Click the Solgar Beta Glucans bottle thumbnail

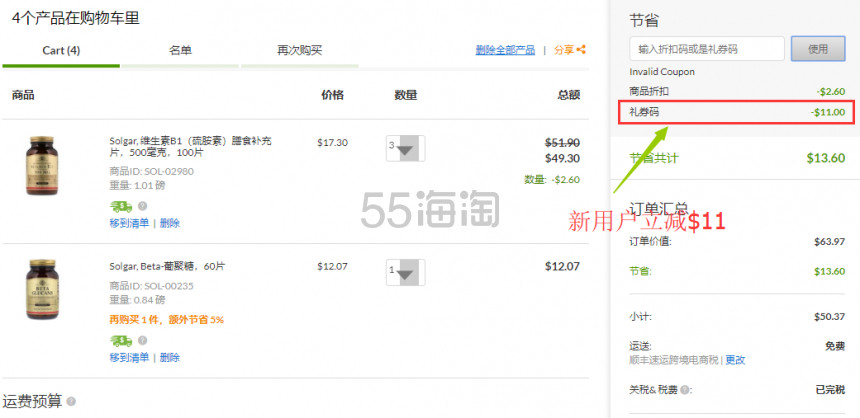[x=42, y=289]
